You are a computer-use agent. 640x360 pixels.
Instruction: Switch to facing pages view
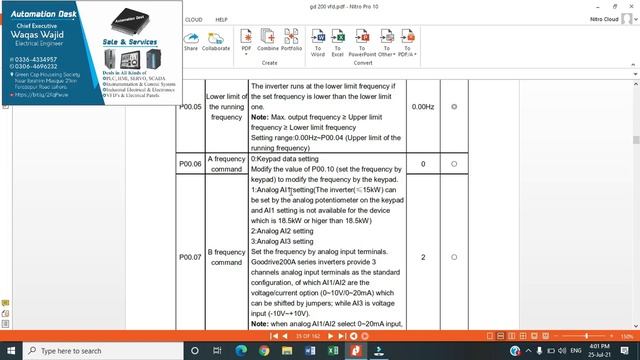(512, 336)
